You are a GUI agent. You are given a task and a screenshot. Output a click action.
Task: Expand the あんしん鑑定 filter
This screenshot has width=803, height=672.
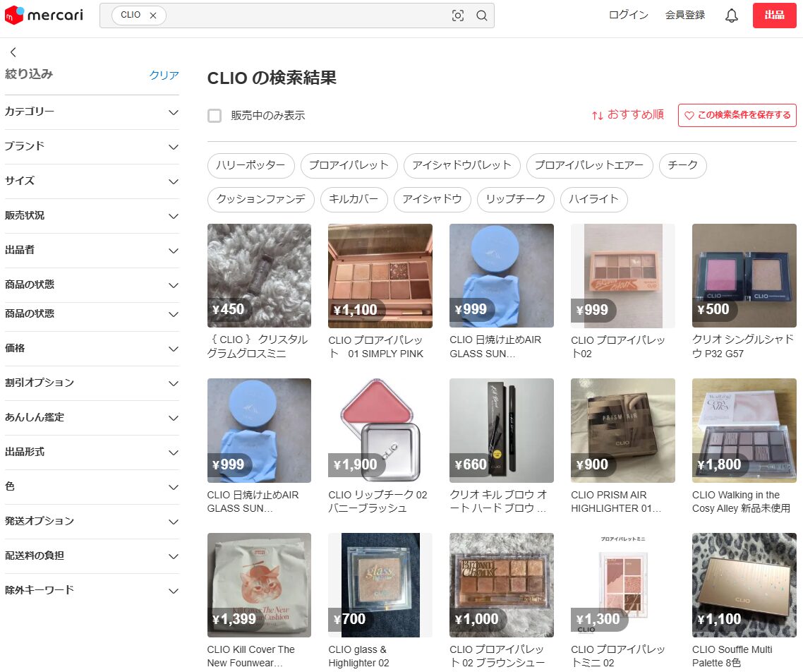[92, 417]
